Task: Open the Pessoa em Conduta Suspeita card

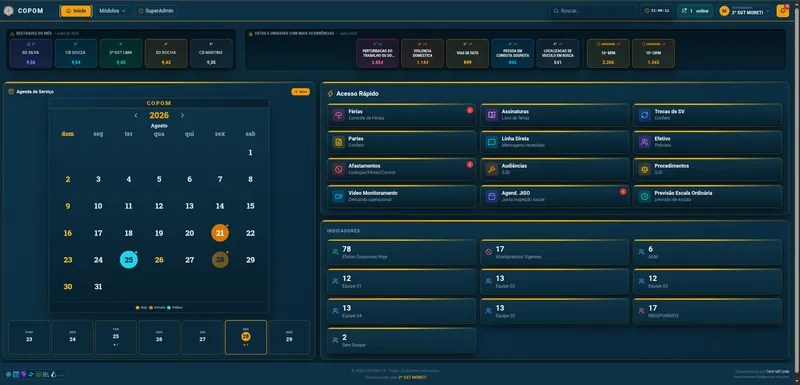Action: click(513, 53)
